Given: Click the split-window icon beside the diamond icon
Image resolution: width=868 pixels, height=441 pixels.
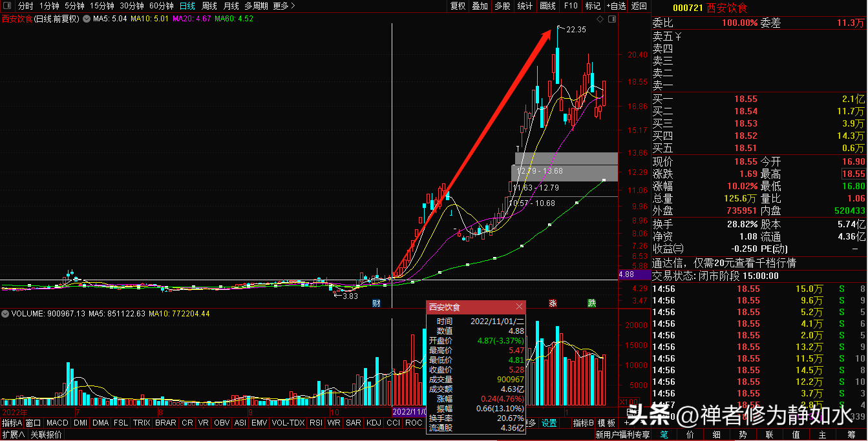Looking at the screenshot, I should tap(612, 19).
